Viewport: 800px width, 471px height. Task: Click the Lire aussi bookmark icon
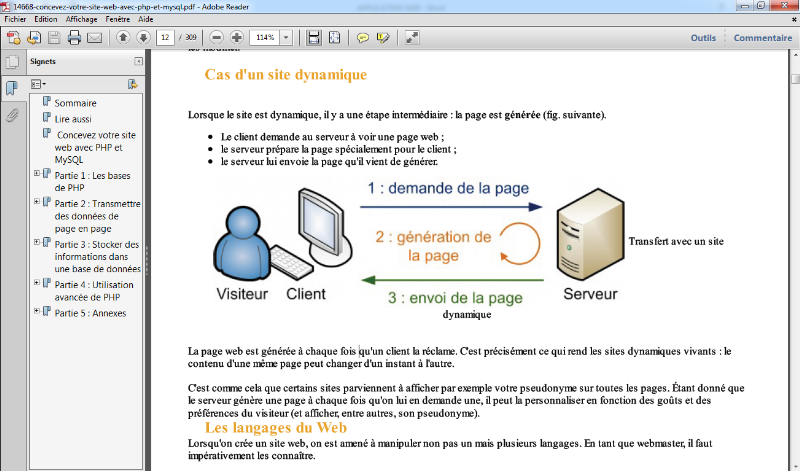(x=47, y=117)
